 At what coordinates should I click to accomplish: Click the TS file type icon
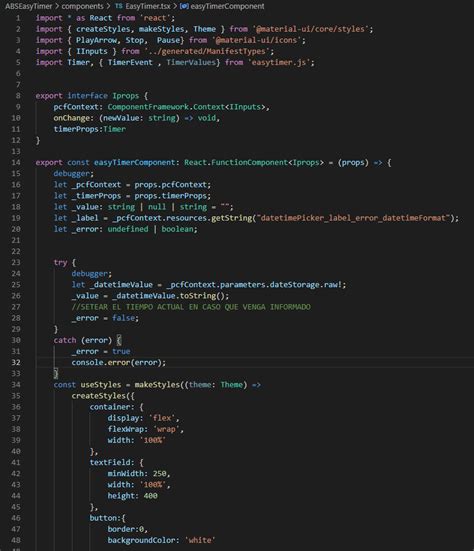119,6
